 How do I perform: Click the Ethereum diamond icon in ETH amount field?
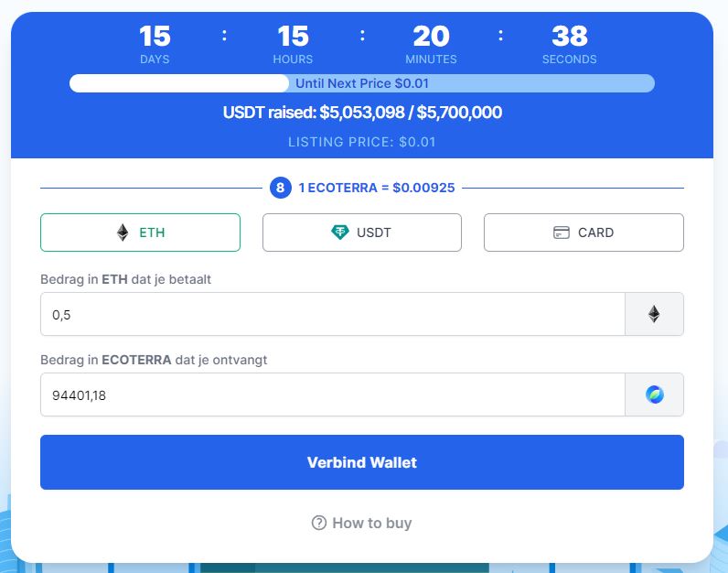click(x=654, y=314)
